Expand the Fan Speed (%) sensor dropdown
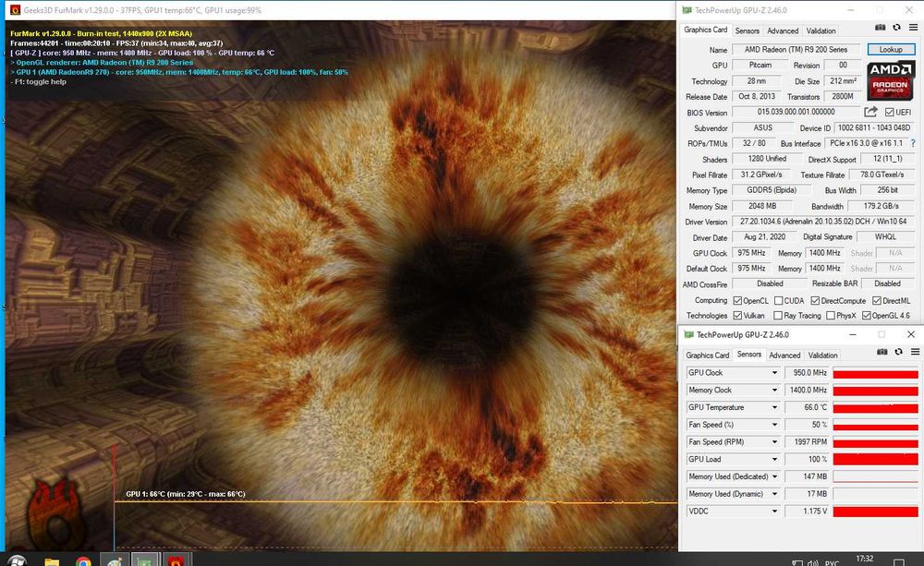 pos(774,425)
